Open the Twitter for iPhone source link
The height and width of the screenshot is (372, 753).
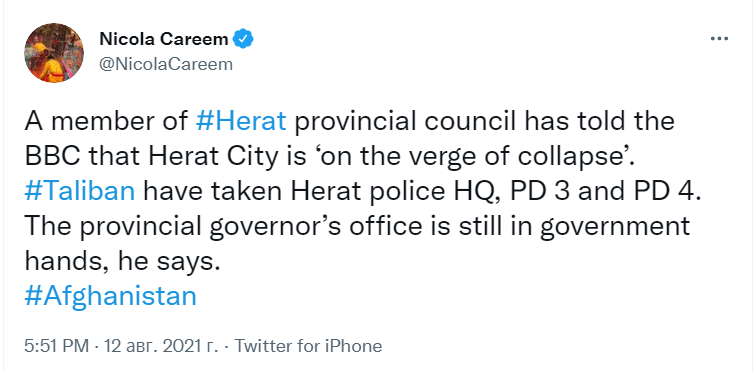pyautogui.click(x=308, y=346)
